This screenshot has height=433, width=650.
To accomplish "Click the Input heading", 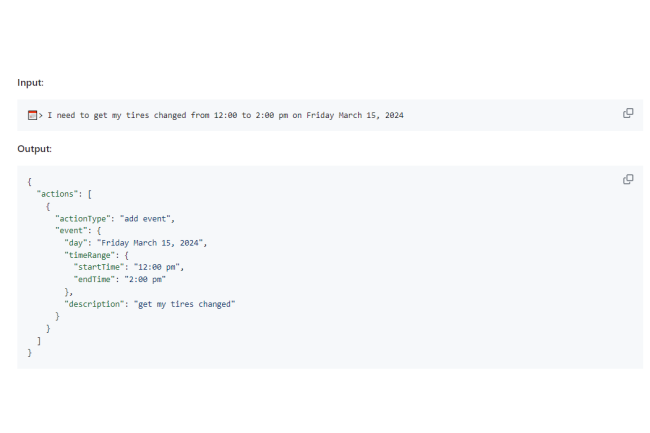I will (30, 82).
